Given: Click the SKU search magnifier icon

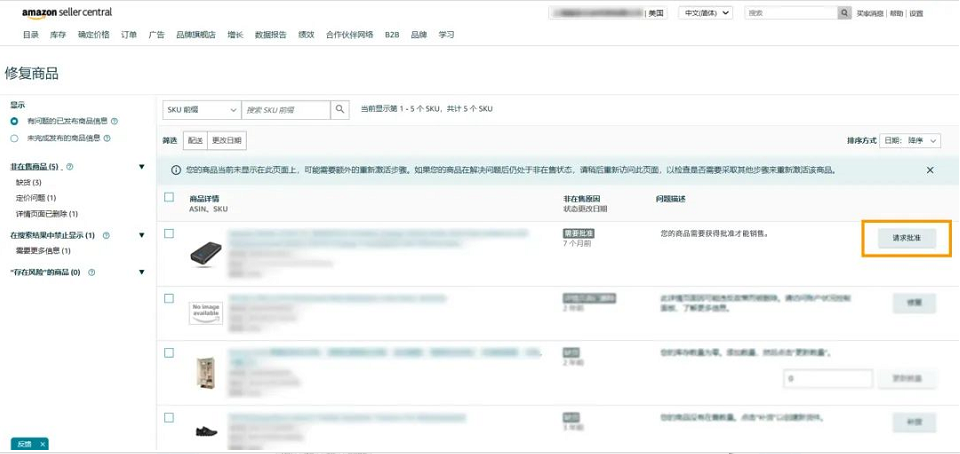Looking at the screenshot, I should click(341, 109).
